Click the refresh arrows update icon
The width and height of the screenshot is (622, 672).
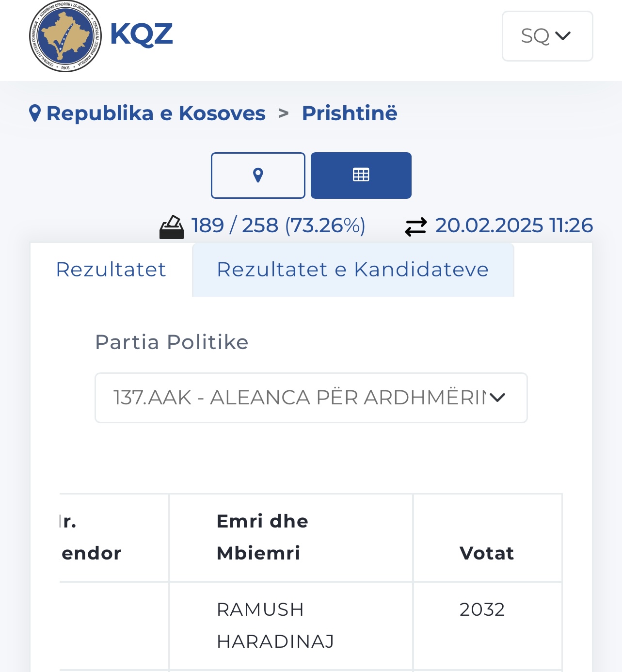415,226
